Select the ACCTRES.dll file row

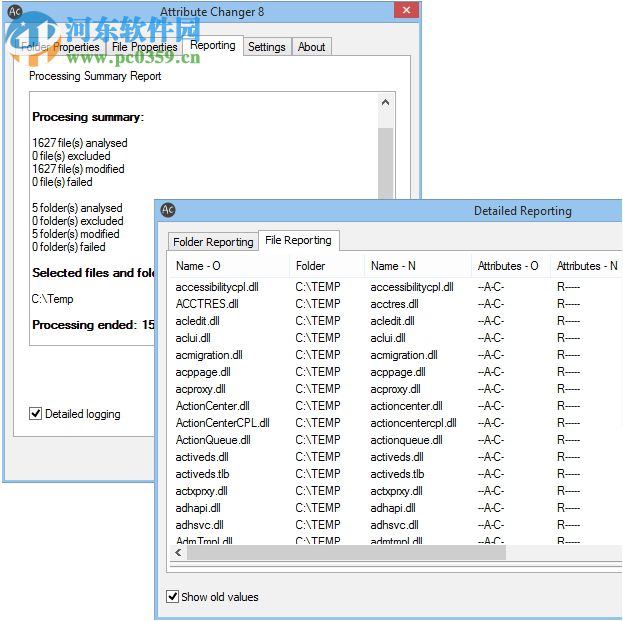click(x=207, y=304)
